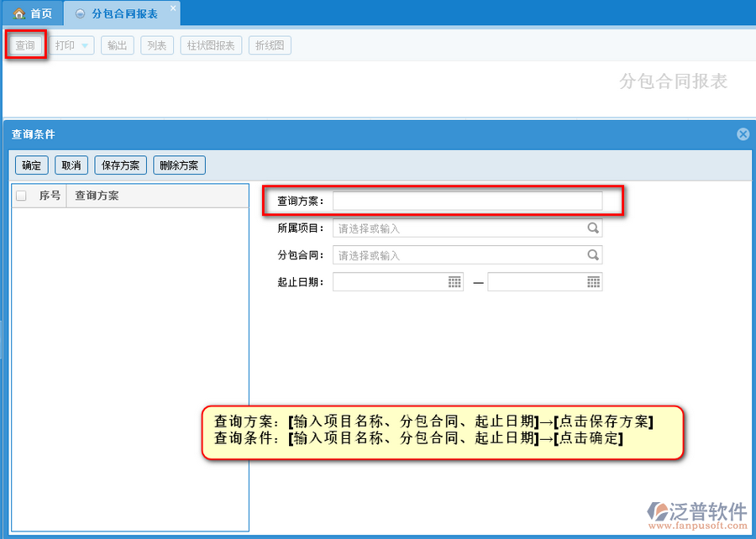Image resolution: width=756 pixels, height=539 pixels.
Task: Toggle the select-all checkbox beside 序号
Action: (21, 196)
